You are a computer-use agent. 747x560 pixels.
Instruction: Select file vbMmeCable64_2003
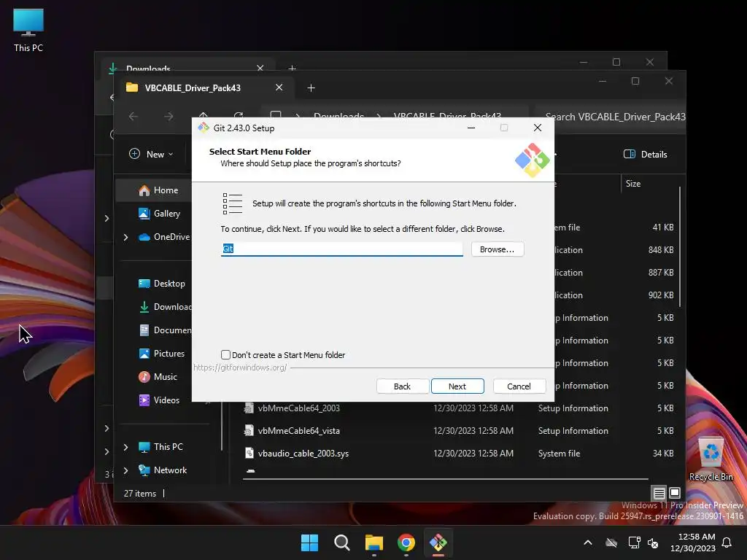coord(298,408)
